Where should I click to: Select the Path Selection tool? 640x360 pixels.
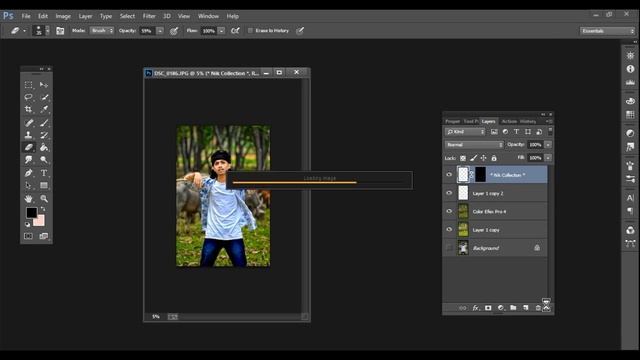point(28,185)
